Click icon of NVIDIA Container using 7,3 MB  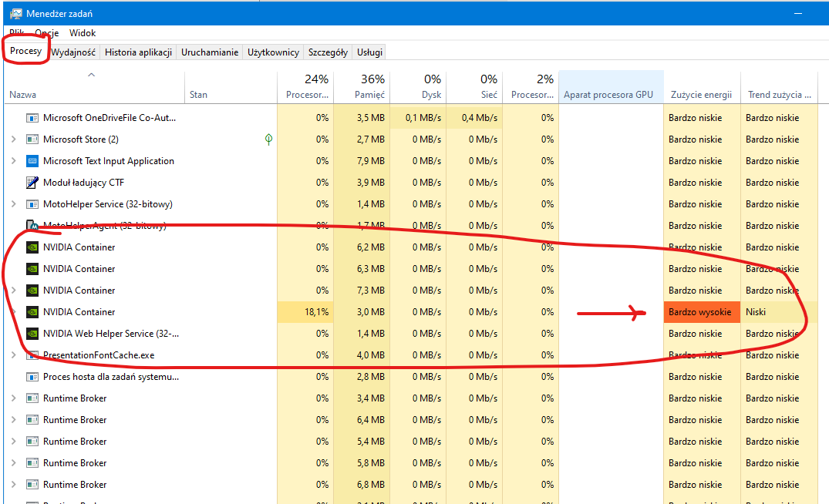[x=32, y=291]
